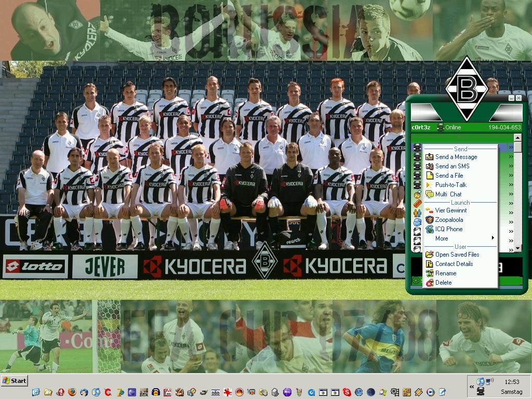This screenshot has height=399, width=532.
Task: Expand the chevron on the smiley contact row
Action: pyautogui.click(x=511, y=194)
